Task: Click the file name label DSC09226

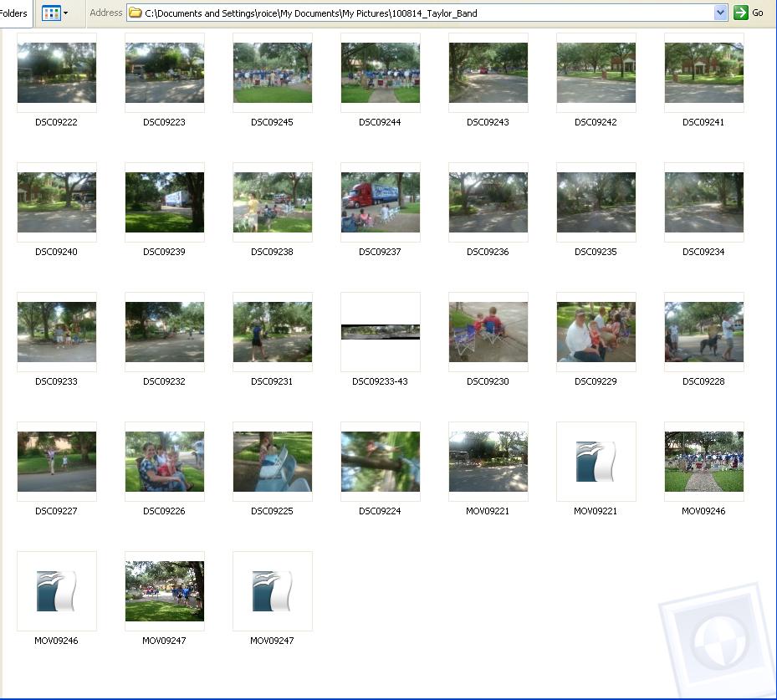Action: point(165,511)
